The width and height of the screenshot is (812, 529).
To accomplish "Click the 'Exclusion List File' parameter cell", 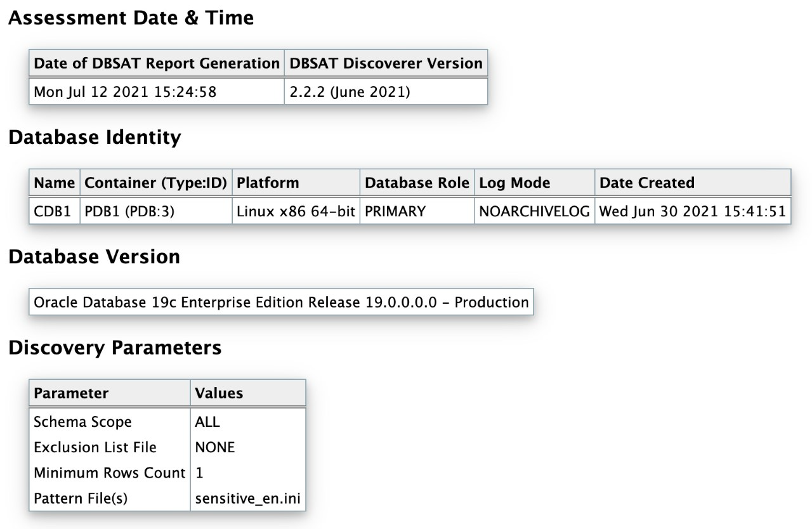I will pyautogui.click(x=110, y=447).
